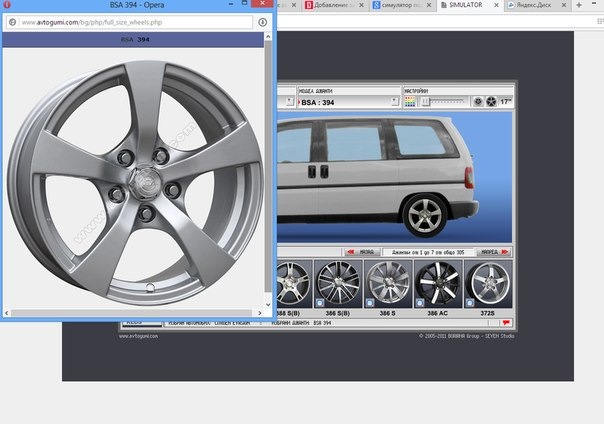Click the 17" wheel size value

click(x=505, y=102)
